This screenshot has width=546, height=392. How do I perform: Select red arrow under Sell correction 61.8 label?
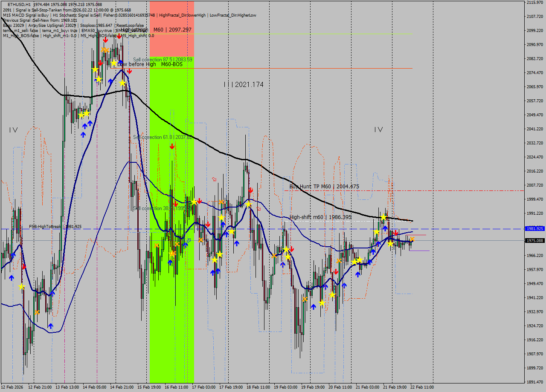tap(172, 146)
